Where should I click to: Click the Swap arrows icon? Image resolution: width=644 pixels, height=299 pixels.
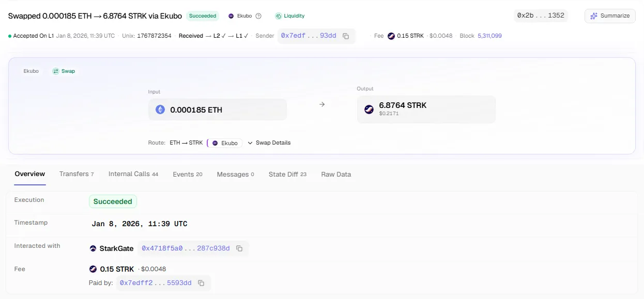pos(56,71)
